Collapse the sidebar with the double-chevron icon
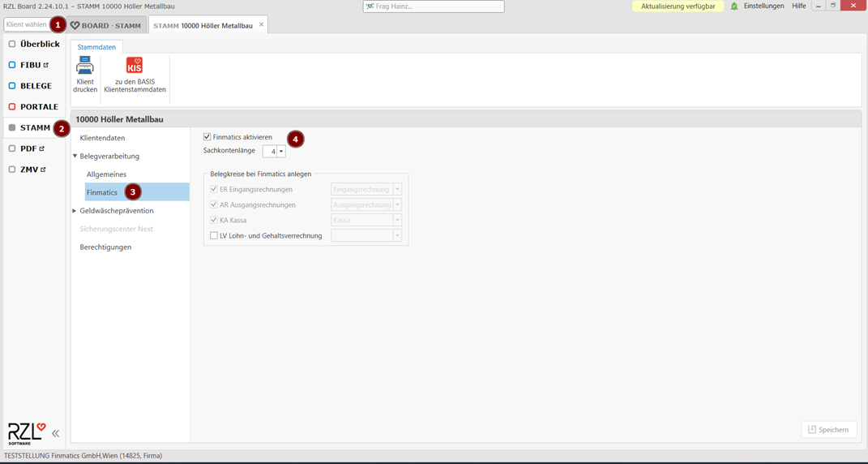Image resolution: width=868 pixels, height=464 pixels. click(x=56, y=433)
